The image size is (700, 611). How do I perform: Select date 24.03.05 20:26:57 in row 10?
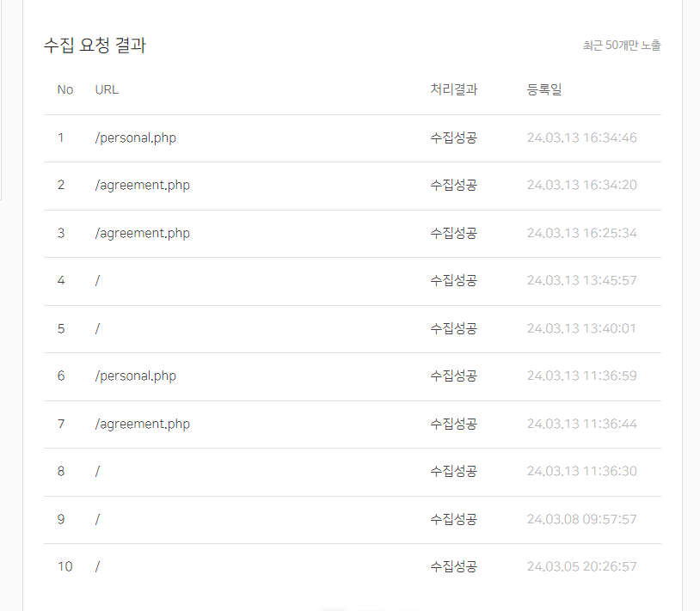point(581,566)
